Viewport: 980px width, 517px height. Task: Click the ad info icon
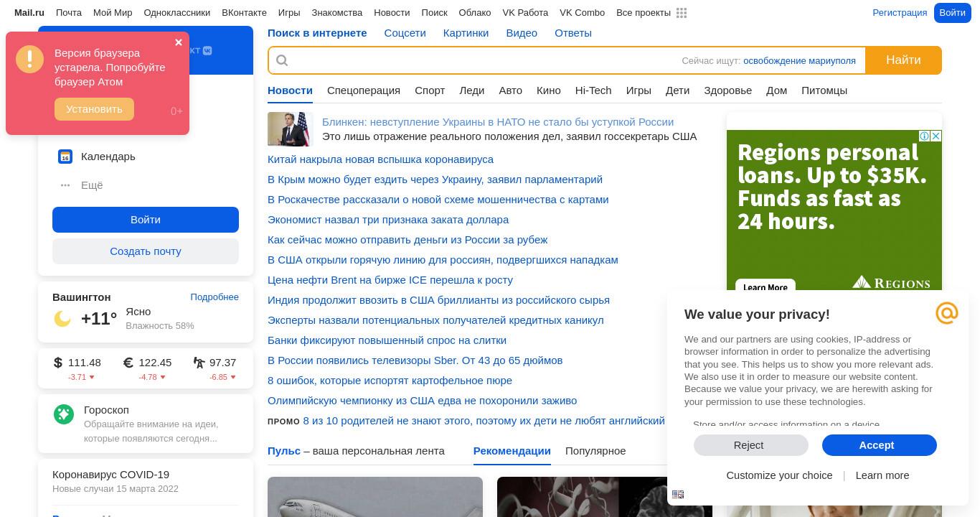(x=925, y=136)
